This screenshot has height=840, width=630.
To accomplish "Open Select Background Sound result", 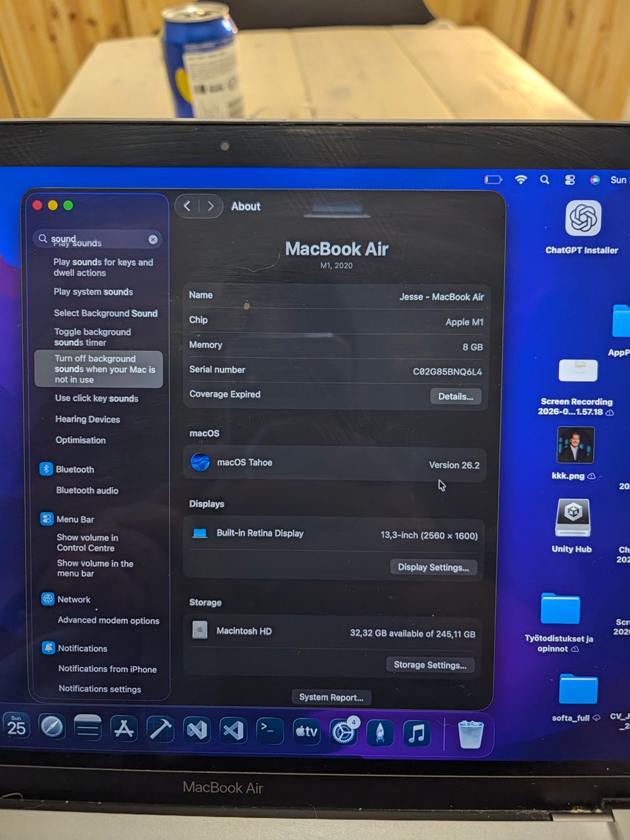I will [106, 313].
